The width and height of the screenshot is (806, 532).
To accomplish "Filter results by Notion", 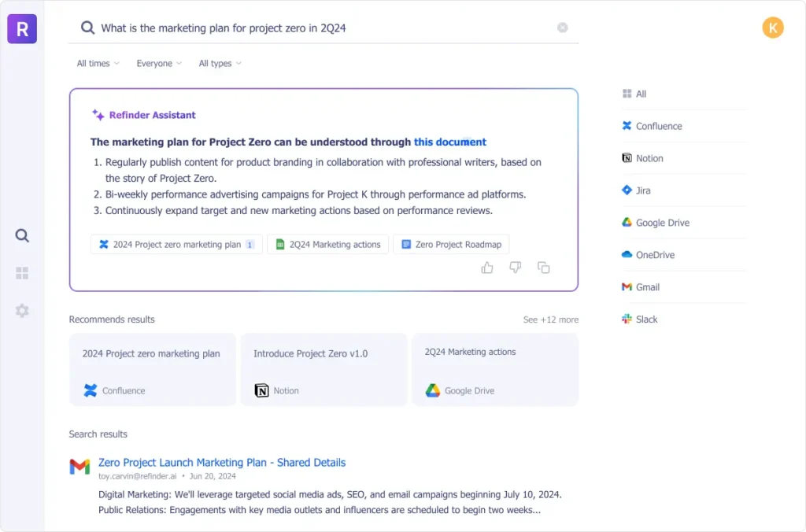I will pyautogui.click(x=684, y=158).
